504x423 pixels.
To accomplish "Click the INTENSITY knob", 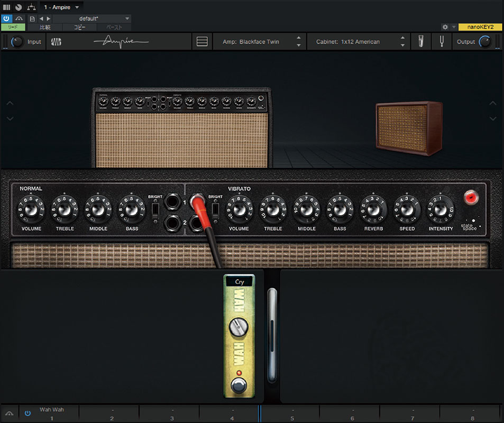I will click(441, 210).
